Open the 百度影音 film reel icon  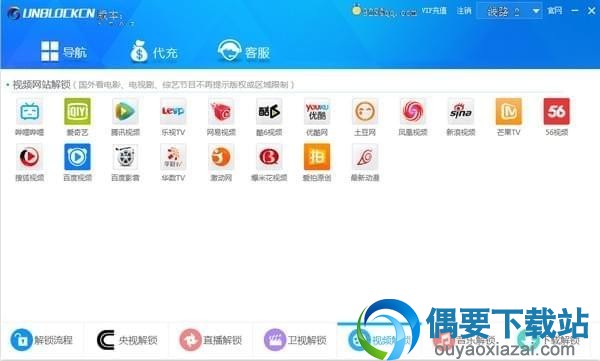[x=125, y=157]
